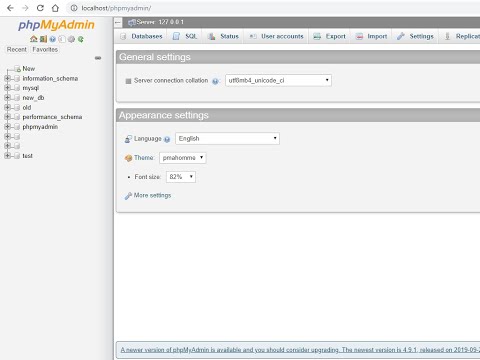Open the Server connection collation dropdown
Image resolution: width=480 pixels, height=360 pixels.
tap(278, 80)
